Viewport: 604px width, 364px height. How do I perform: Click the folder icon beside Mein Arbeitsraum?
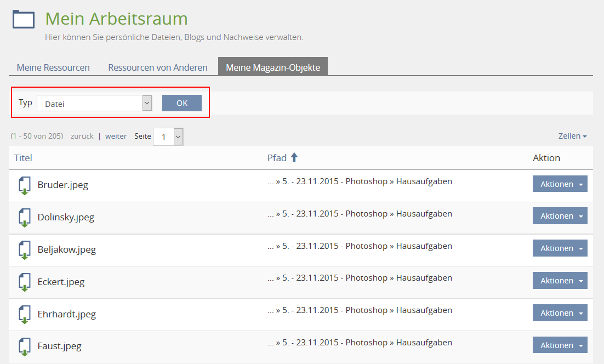click(x=24, y=19)
